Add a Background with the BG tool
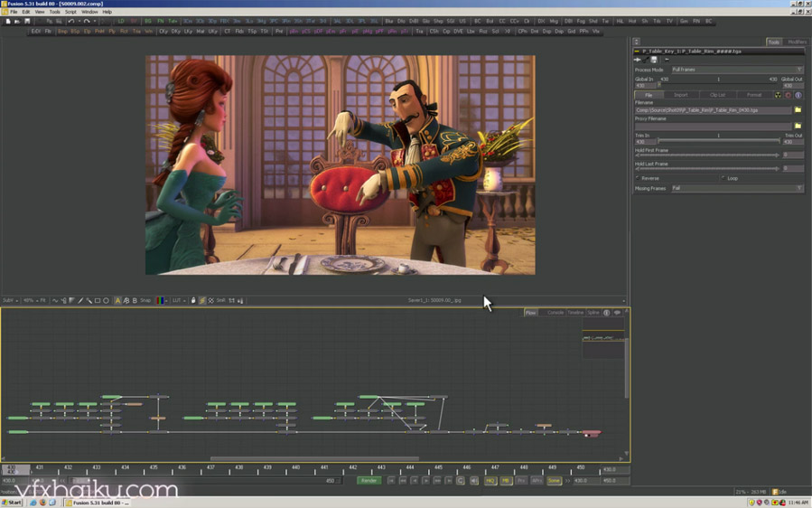This screenshot has width=812, height=508. pyautogui.click(x=148, y=22)
